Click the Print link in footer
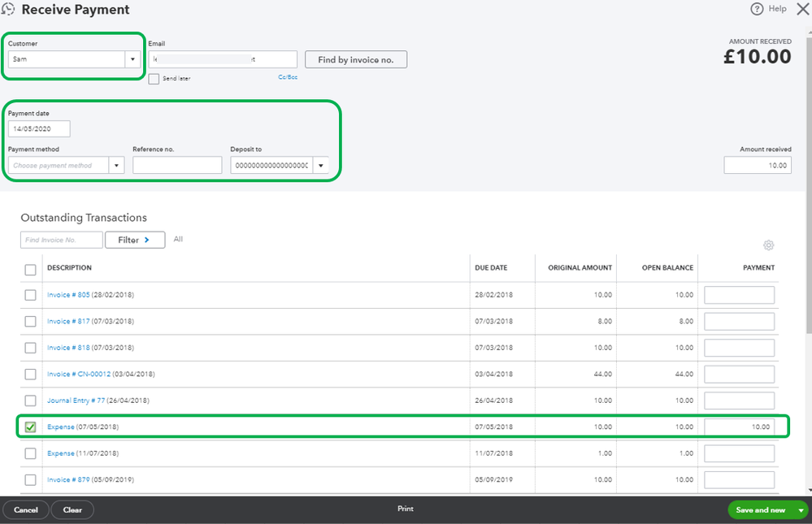The height and width of the screenshot is (524, 812). tap(406, 509)
